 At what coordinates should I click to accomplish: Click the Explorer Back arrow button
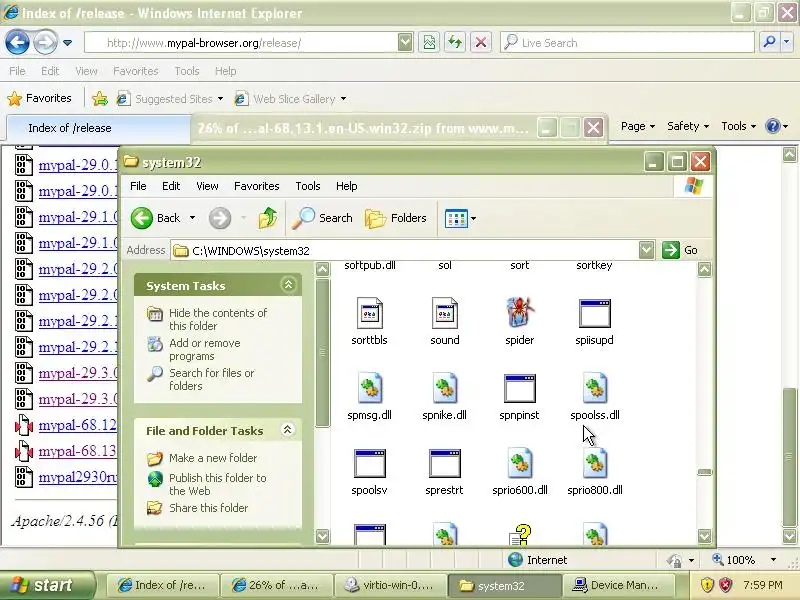coord(142,218)
